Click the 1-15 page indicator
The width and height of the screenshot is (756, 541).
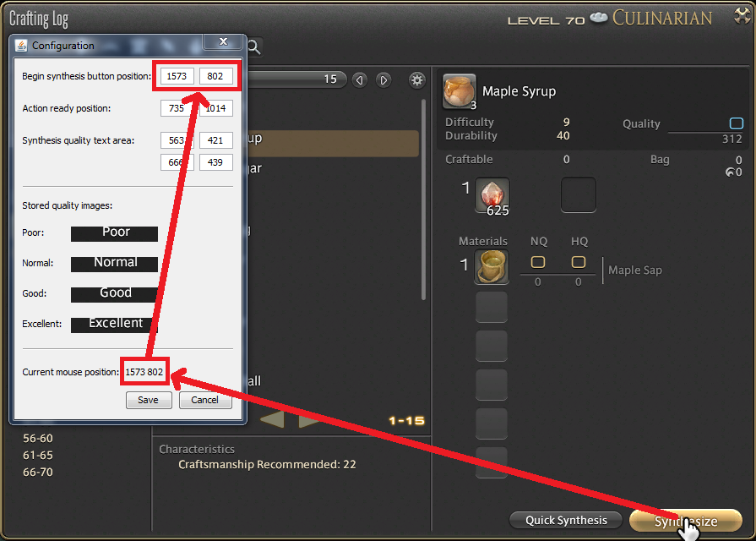(x=406, y=421)
